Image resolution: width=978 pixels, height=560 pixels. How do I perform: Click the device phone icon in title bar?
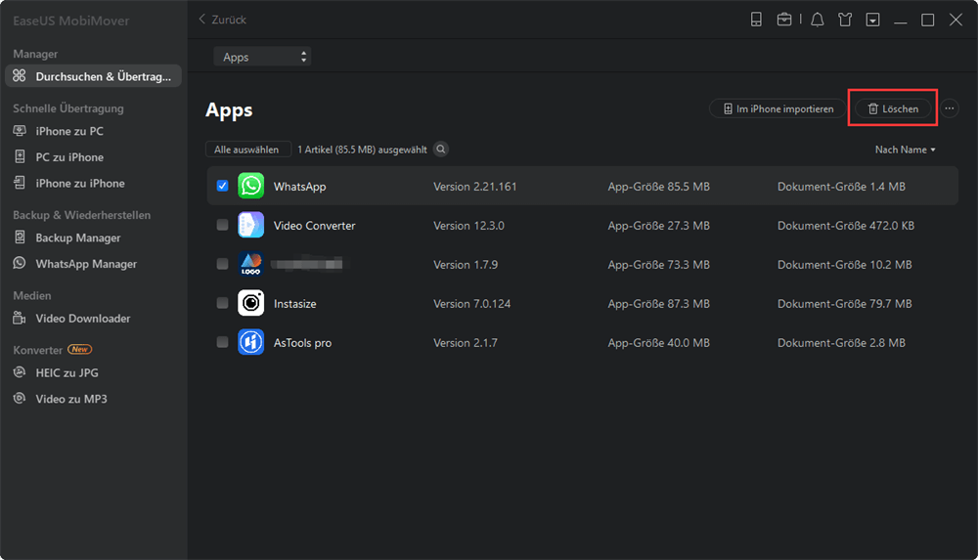click(x=756, y=20)
